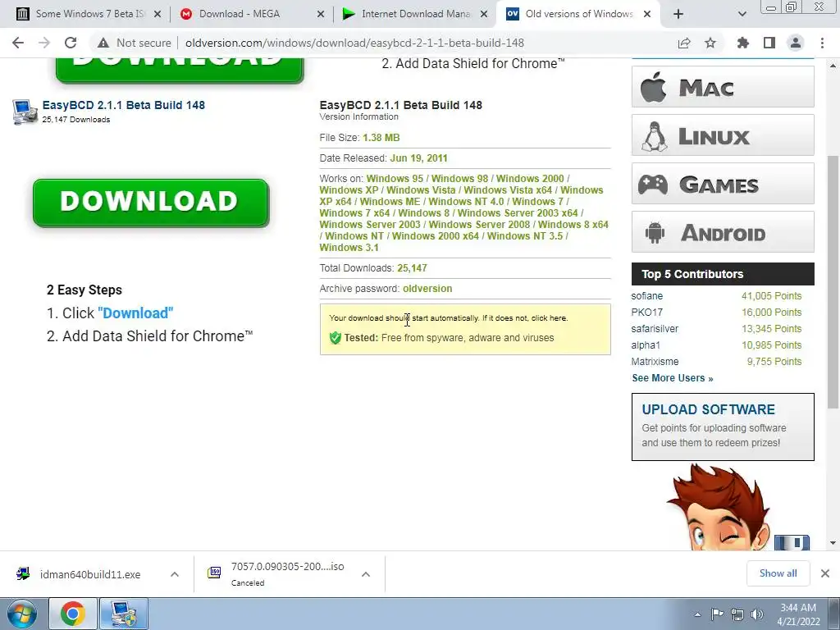Click the page vertical scrollbar thumb
Viewport: 840px width, 630px height.
(833, 281)
